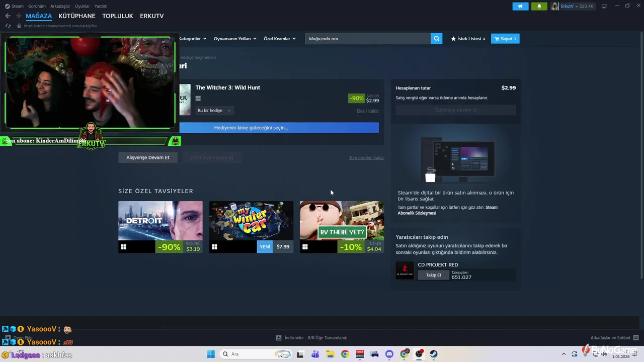Image resolution: width=644 pixels, height=362 pixels.
Task: Open the Sepet cart button
Action: (505, 39)
